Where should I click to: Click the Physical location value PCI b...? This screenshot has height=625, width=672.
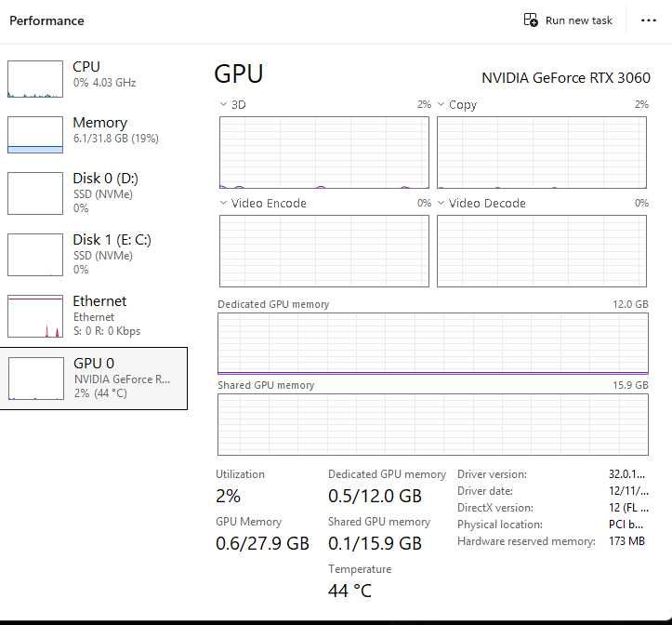click(x=626, y=525)
